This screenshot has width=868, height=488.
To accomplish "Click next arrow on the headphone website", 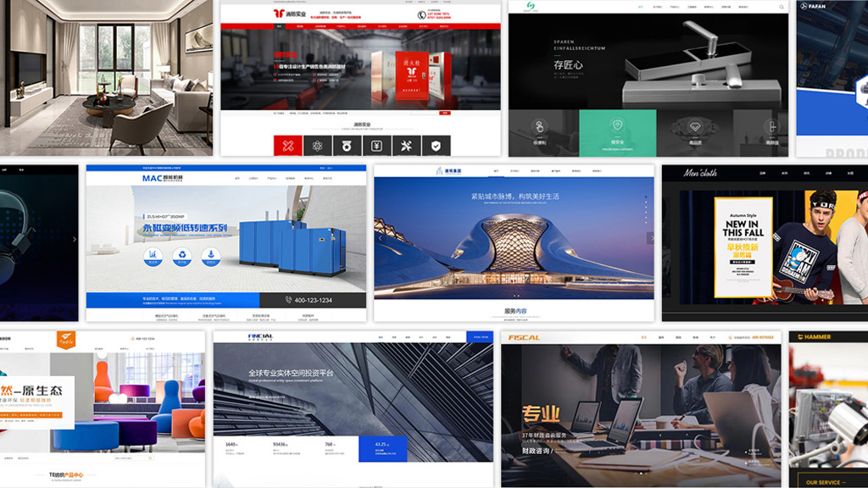I will pos(74,239).
